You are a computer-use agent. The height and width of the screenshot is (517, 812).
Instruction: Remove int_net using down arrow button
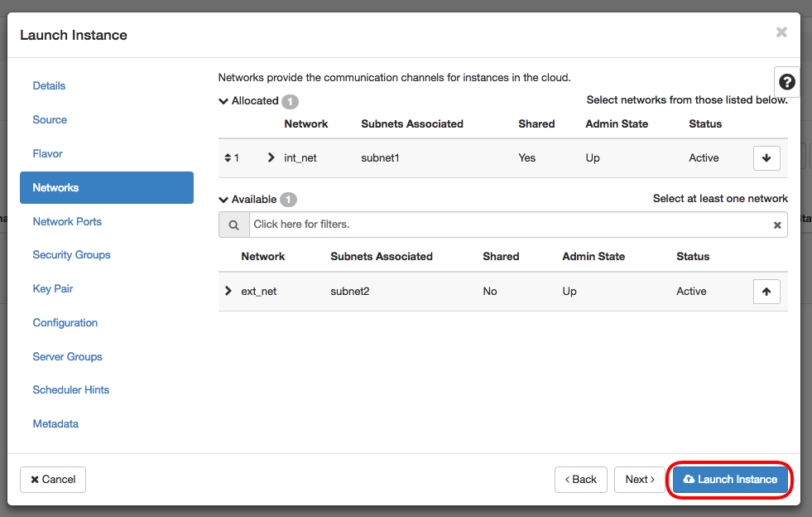tap(766, 157)
